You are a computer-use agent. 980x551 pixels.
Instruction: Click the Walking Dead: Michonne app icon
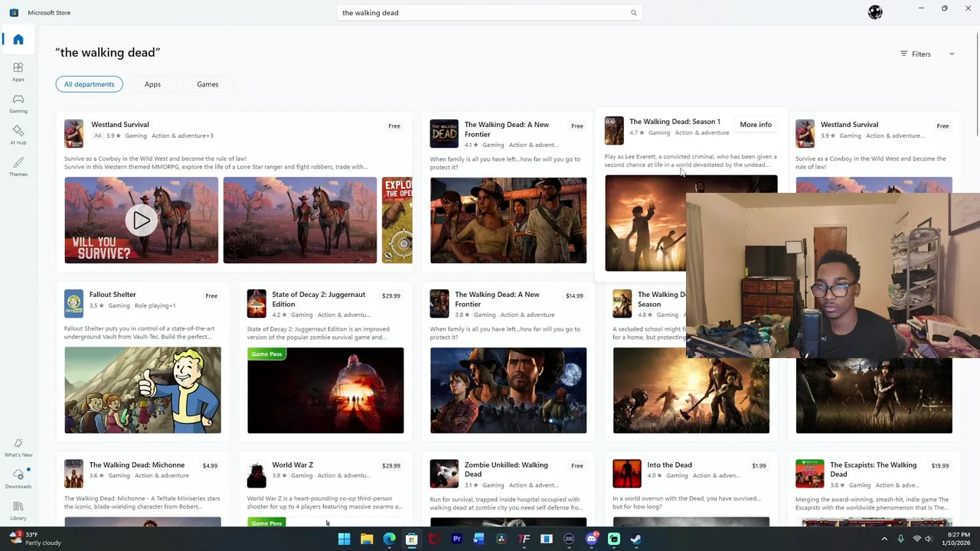coord(73,474)
